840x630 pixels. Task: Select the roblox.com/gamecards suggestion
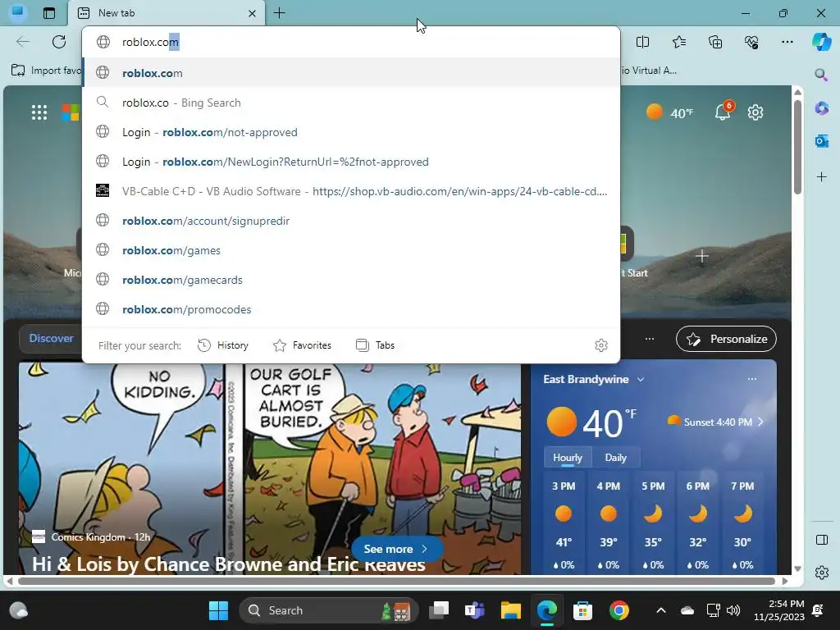(x=351, y=279)
